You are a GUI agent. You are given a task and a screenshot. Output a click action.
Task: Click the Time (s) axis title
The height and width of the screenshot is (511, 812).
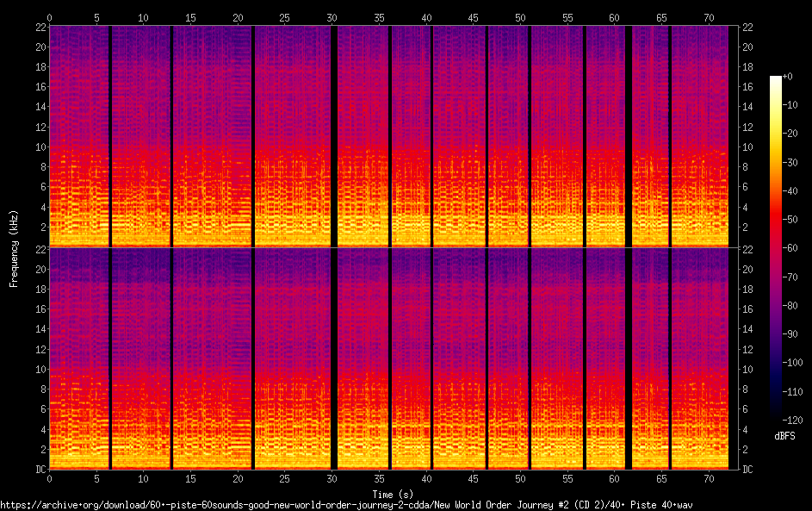click(x=393, y=494)
